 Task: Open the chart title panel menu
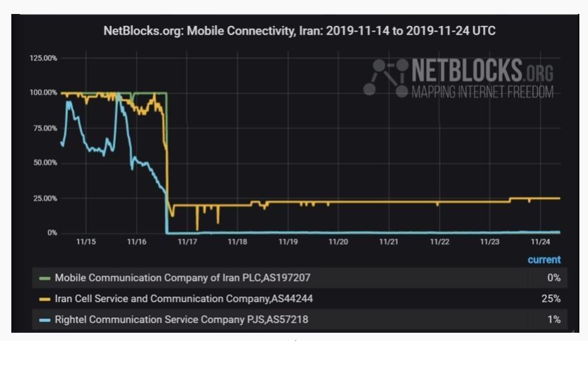pyautogui.click(x=299, y=31)
